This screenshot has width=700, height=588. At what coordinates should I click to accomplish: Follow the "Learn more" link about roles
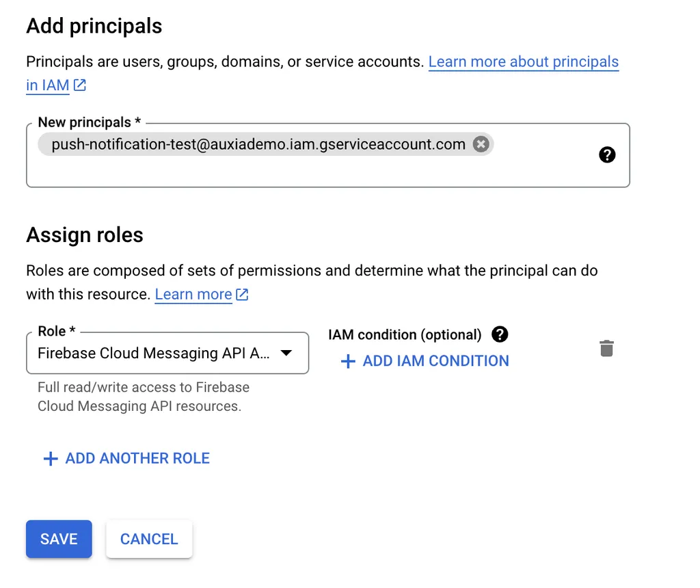(193, 294)
